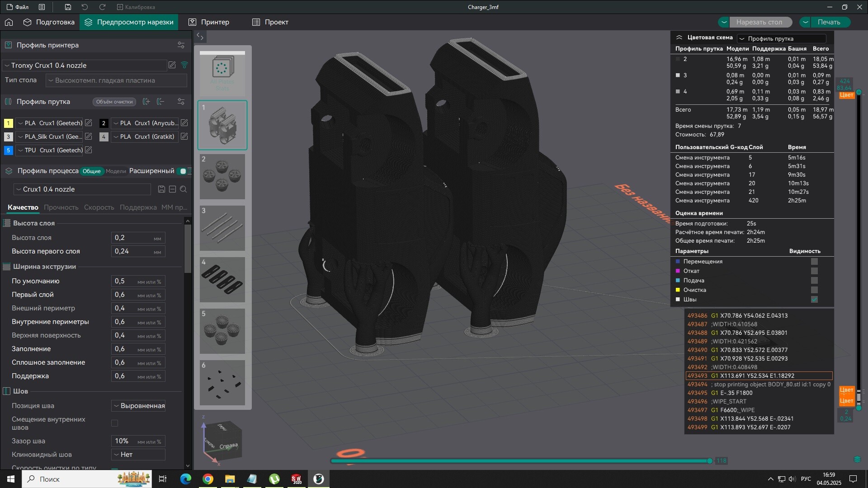Open the home screen icon
Screen dimensions: 868x488
click(x=9, y=22)
